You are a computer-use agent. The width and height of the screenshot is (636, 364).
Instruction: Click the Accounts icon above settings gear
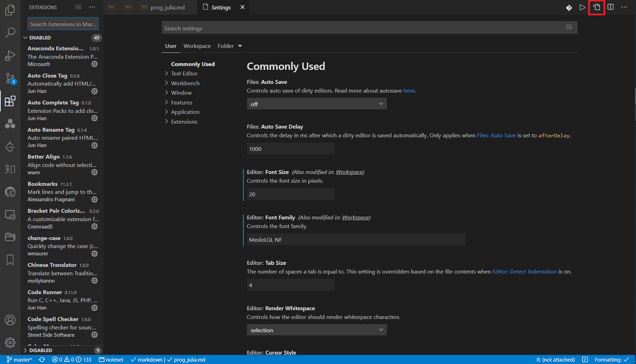point(10,319)
